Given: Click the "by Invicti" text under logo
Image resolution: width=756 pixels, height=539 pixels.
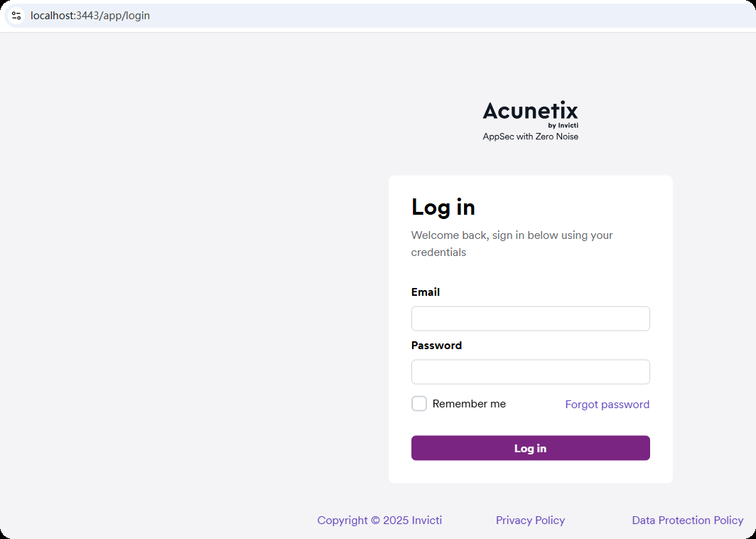Looking at the screenshot, I should point(563,125).
